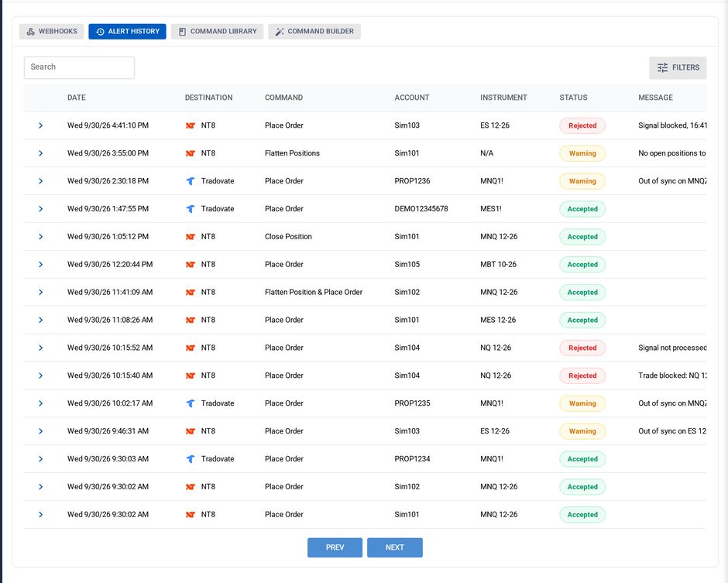Click 'Signal not processed' message
Screen dimensions: 728x583
tap(672, 348)
